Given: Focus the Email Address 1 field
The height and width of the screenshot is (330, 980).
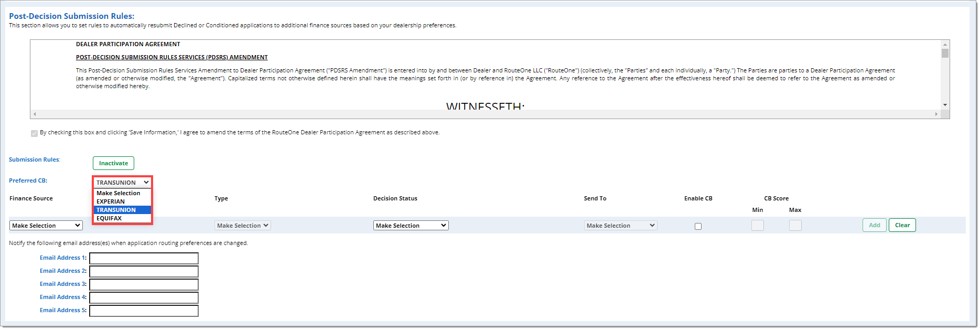Looking at the screenshot, I should point(144,258).
